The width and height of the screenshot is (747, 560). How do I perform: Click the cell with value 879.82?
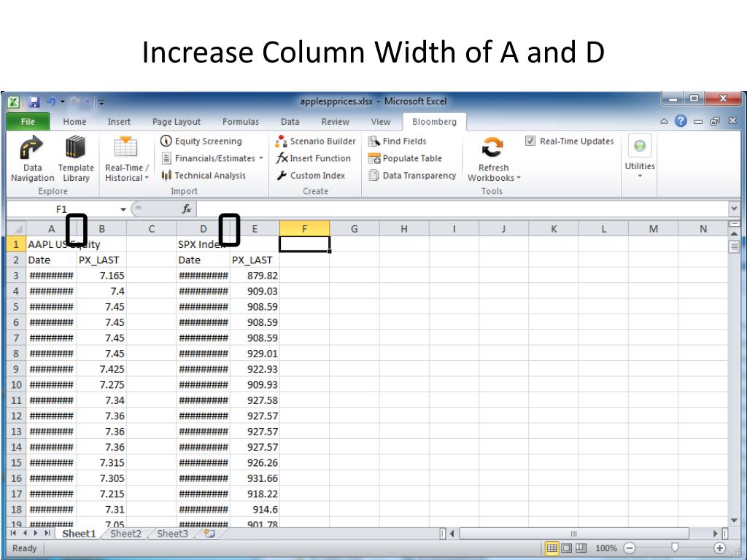(x=255, y=276)
